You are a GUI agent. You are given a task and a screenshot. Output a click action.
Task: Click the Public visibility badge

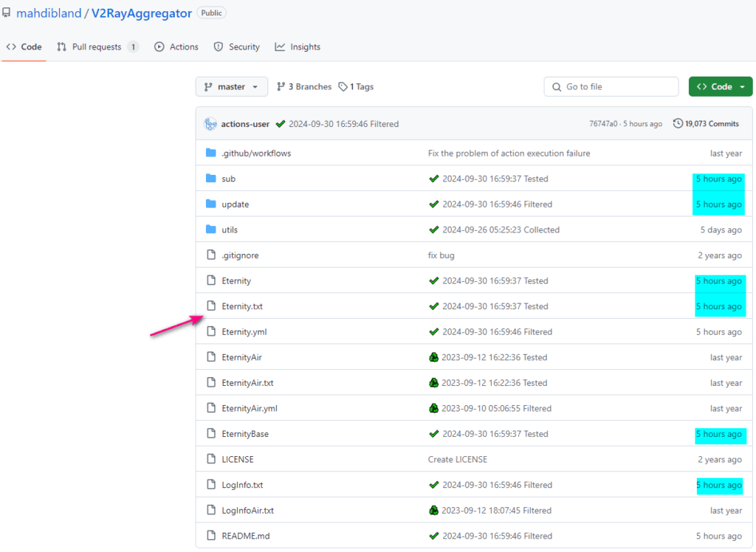(211, 13)
